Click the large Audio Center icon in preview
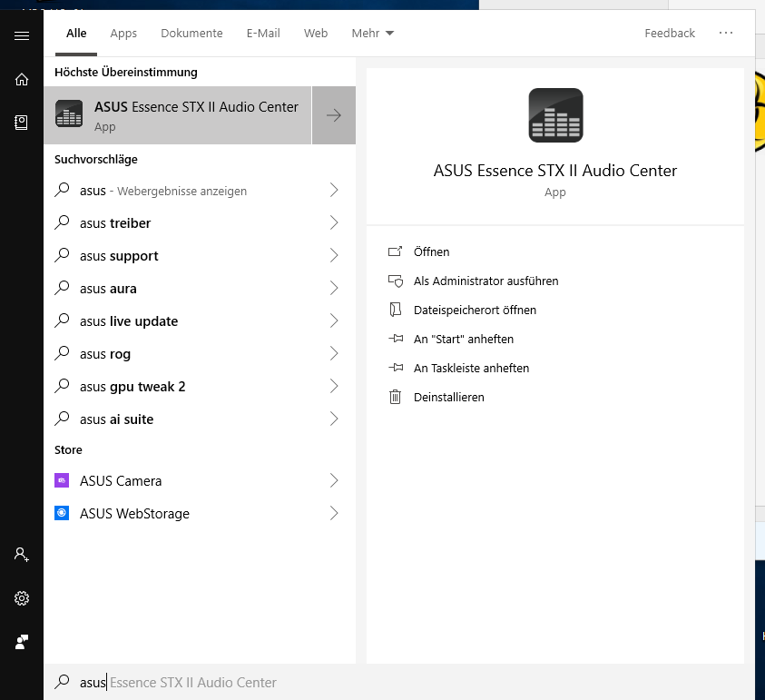This screenshot has width=765, height=700. [x=555, y=115]
